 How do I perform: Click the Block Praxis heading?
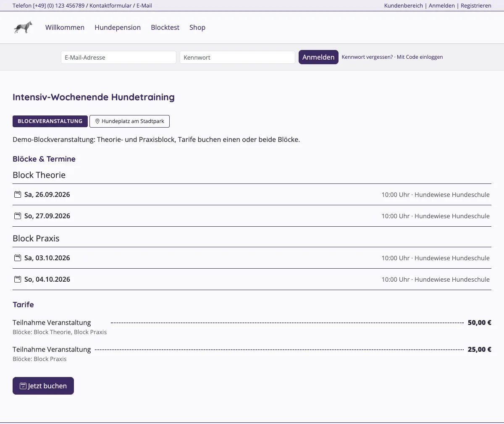(36, 238)
